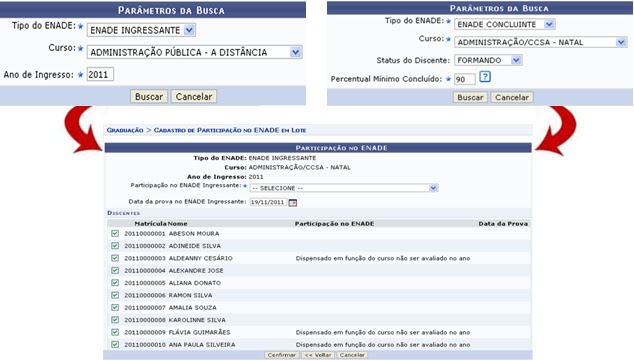
Task: Open the Tipo do ENADE dropdown showing ENADE CONCLUINTE
Action: (504, 24)
